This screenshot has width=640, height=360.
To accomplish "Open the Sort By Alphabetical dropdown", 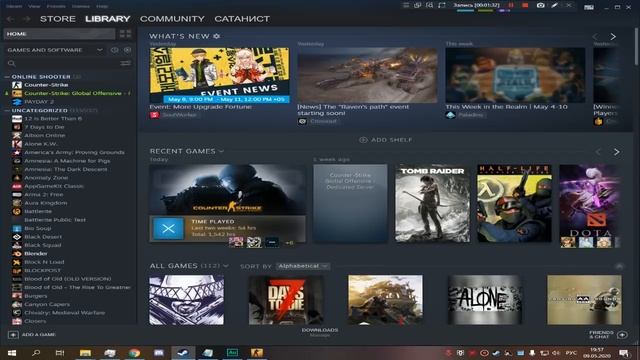I will [303, 266].
